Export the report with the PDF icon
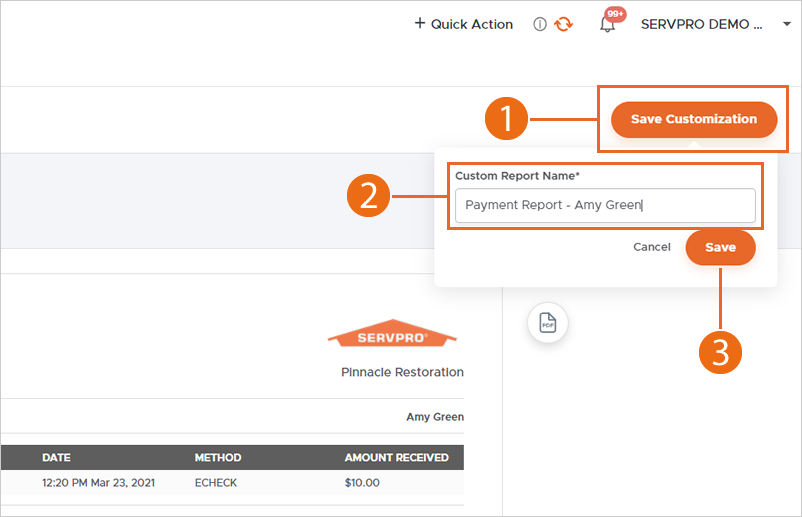 point(548,322)
